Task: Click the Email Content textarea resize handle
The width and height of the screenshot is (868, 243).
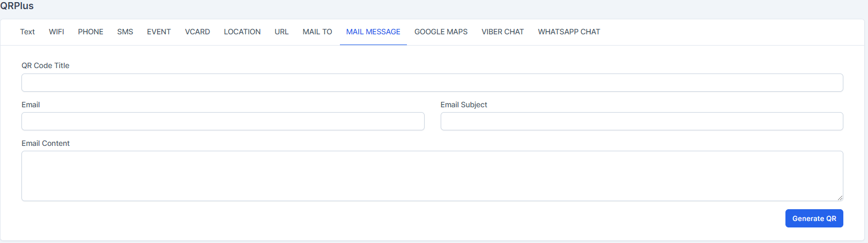Action: [x=840, y=197]
